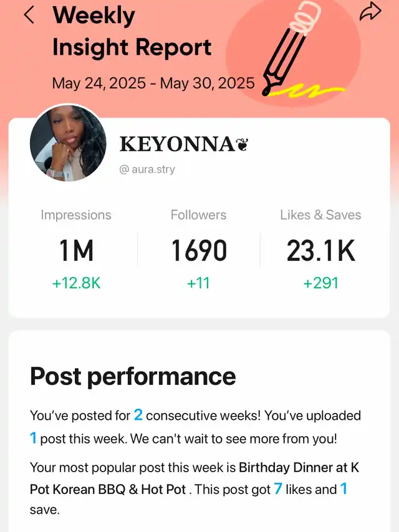Select the Impressions stat label
Image resolution: width=399 pixels, height=532 pixels.
tap(76, 215)
